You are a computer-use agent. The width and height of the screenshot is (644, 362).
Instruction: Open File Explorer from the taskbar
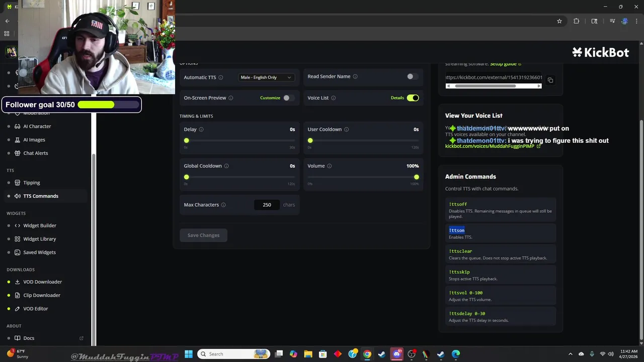click(x=308, y=354)
